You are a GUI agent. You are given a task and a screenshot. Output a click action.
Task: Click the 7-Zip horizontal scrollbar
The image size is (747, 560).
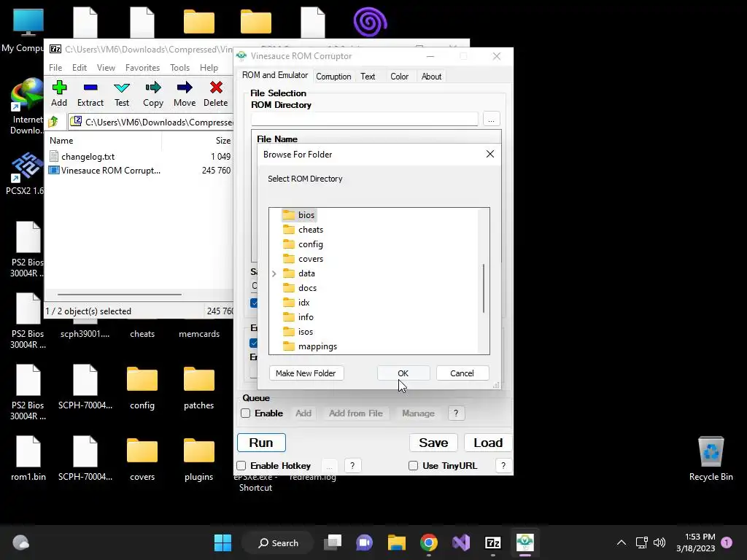120,295
